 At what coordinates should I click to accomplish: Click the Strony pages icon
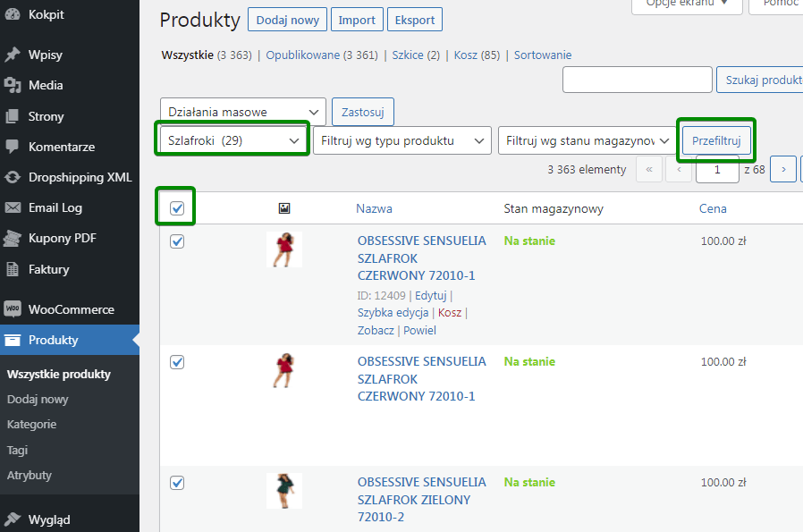13,116
